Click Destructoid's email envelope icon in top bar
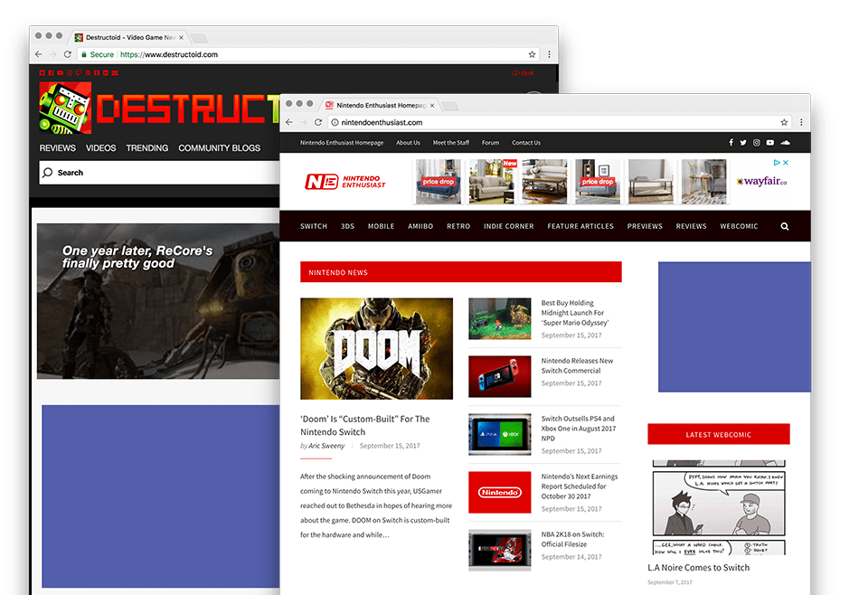The height and width of the screenshot is (595, 868). (115, 73)
